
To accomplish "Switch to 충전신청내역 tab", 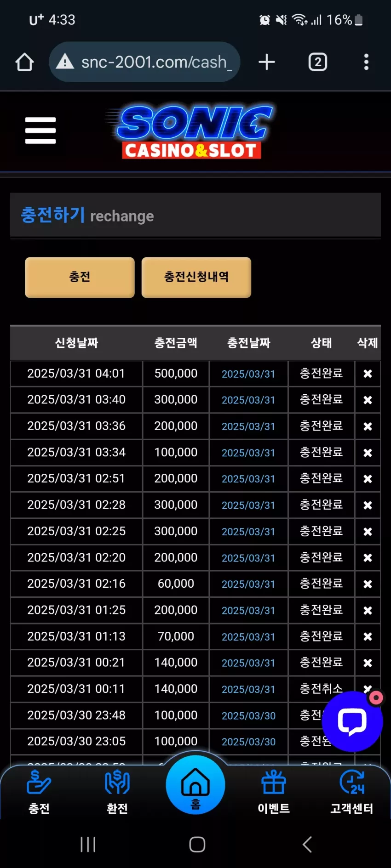I will tap(196, 277).
